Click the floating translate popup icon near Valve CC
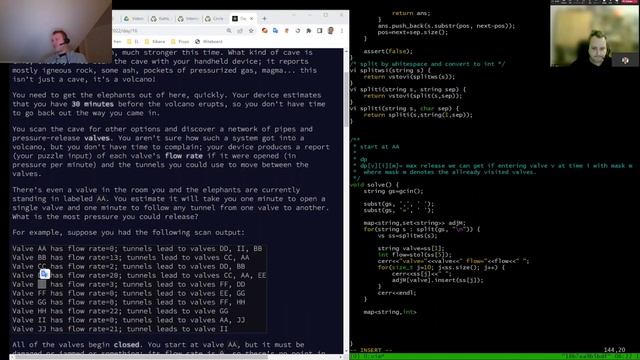Viewport: 640px width, 360px height. pyautogui.click(x=44, y=274)
